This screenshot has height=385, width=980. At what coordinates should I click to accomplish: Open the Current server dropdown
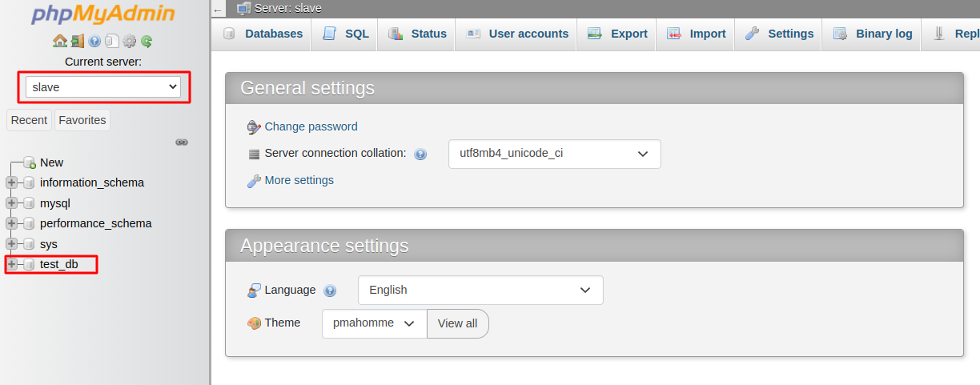[x=103, y=86]
